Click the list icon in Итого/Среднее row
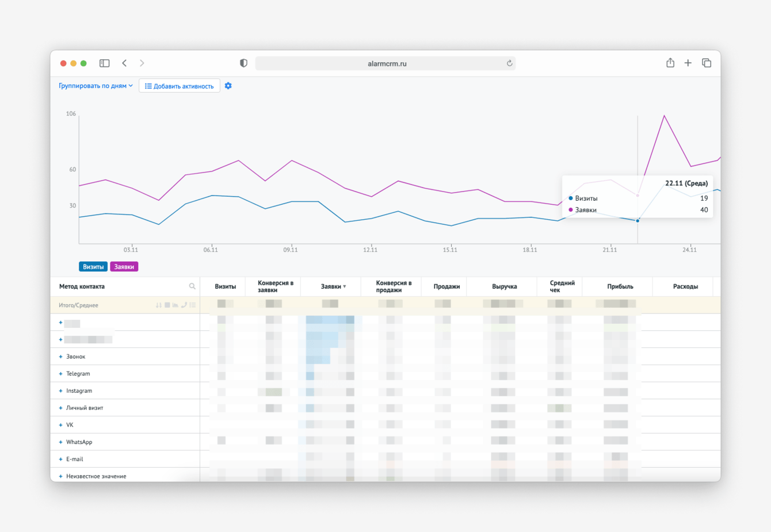771x532 pixels. [193, 305]
